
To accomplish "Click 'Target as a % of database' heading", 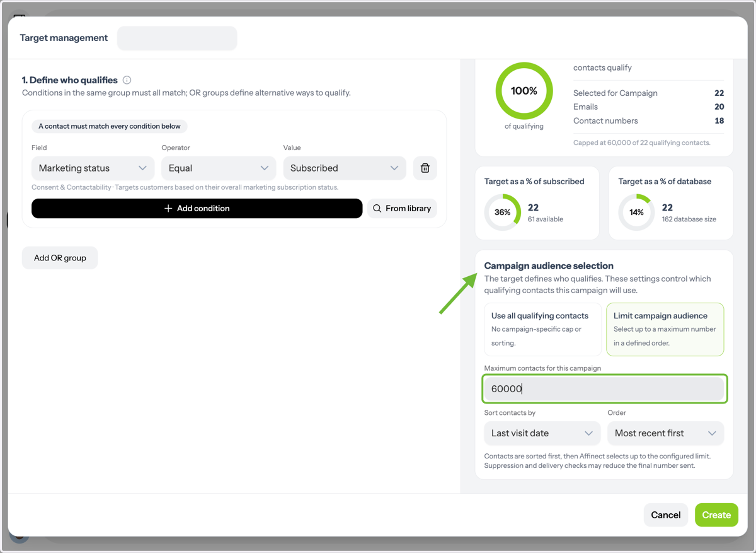I will point(665,182).
